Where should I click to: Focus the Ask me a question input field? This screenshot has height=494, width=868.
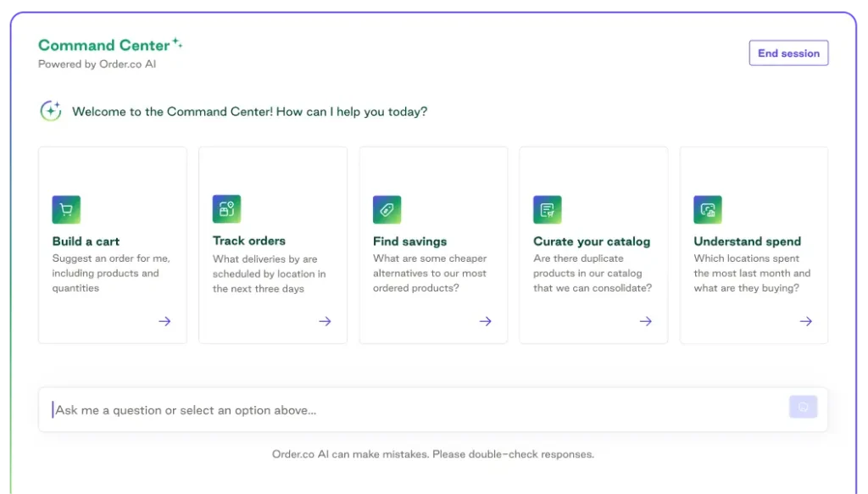click(415, 410)
